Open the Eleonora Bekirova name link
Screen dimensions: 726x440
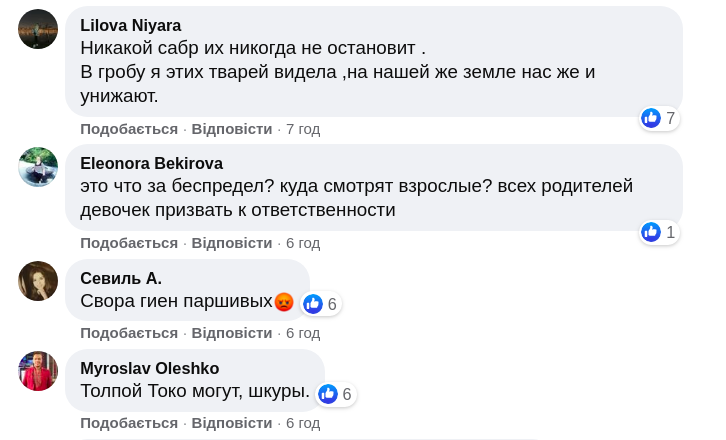point(151,163)
